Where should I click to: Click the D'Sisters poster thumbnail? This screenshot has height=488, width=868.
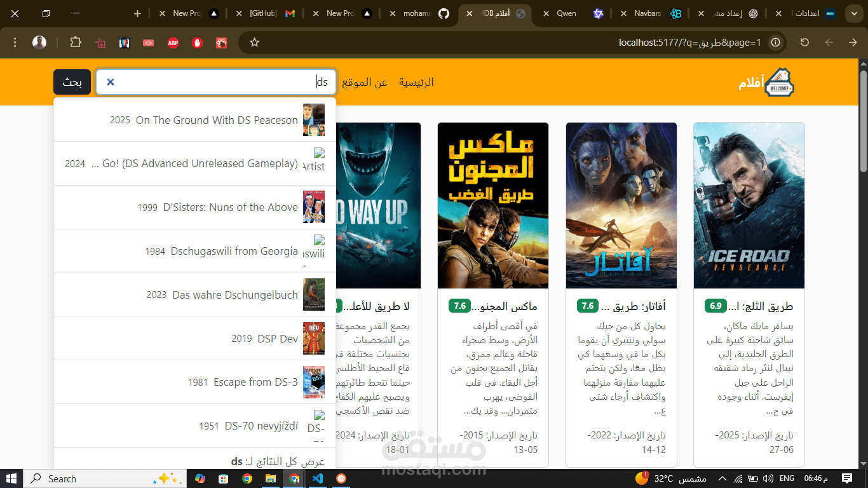tap(314, 207)
